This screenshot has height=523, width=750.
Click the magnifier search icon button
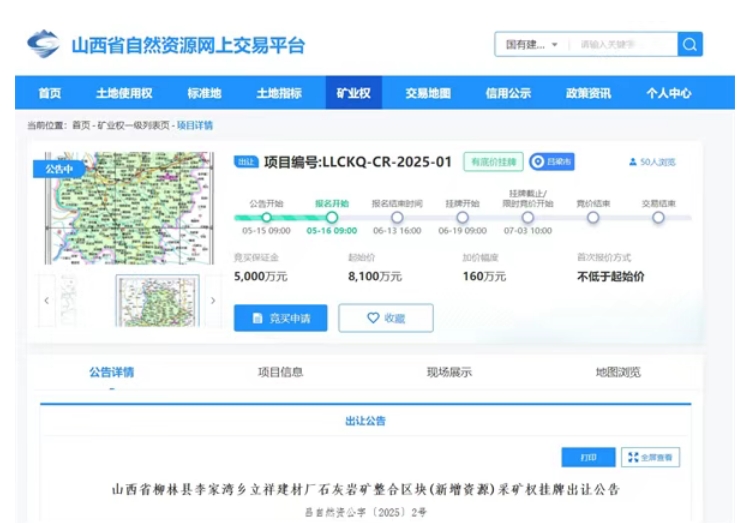point(689,44)
